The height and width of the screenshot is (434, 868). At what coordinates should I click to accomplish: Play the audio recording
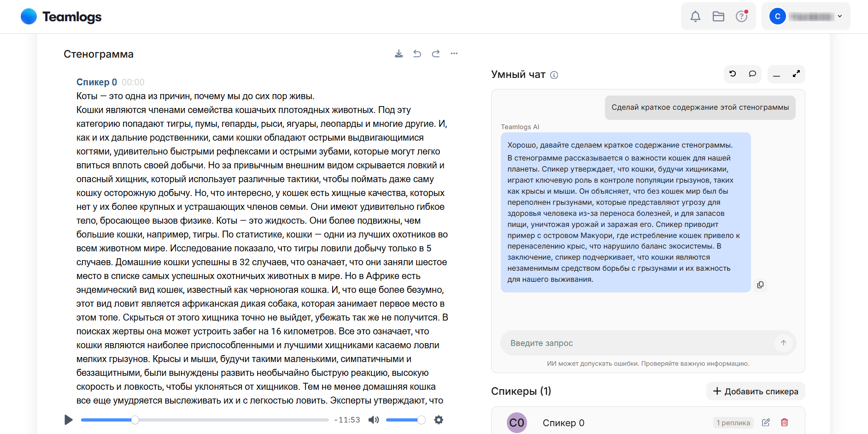point(69,420)
